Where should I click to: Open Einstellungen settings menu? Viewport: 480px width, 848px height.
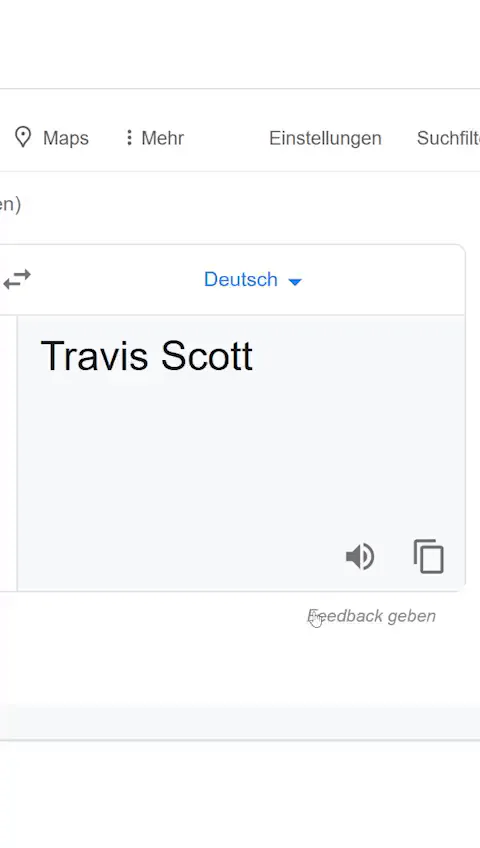tap(325, 138)
